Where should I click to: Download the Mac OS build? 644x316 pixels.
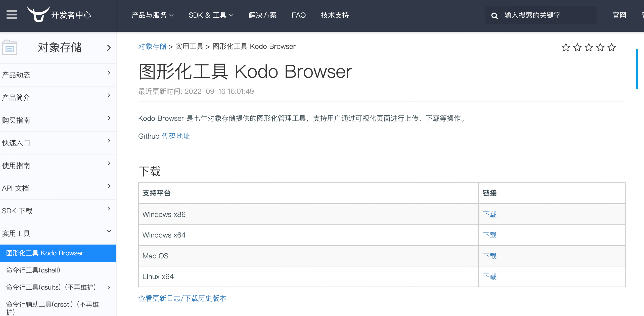(490, 256)
